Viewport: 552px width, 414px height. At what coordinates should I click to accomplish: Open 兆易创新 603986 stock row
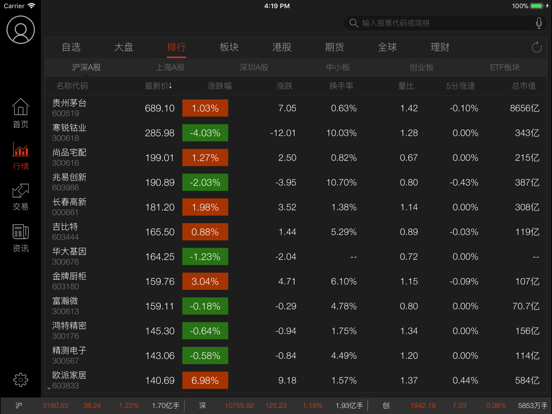pyautogui.click(x=296, y=182)
